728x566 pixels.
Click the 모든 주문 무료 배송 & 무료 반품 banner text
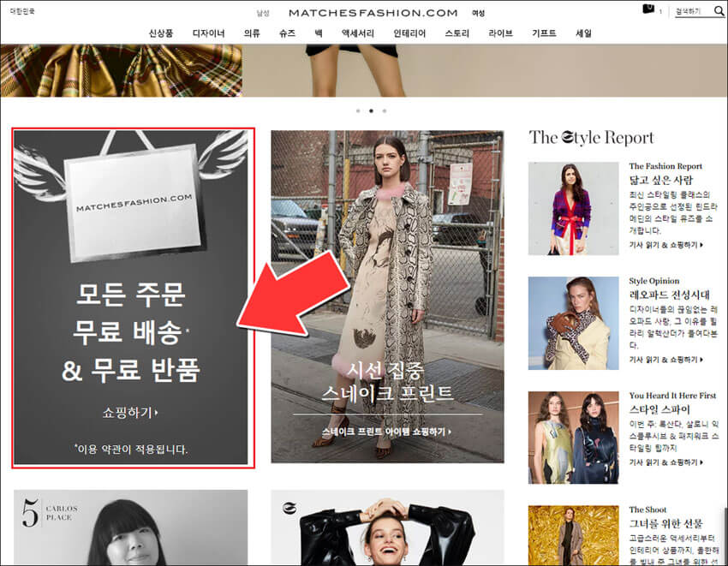(130, 332)
